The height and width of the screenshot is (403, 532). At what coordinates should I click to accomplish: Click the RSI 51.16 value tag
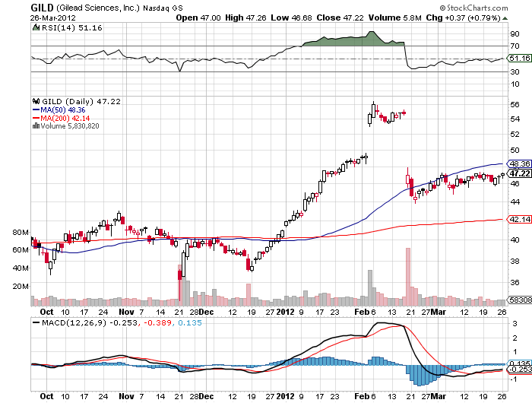point(519,59)
